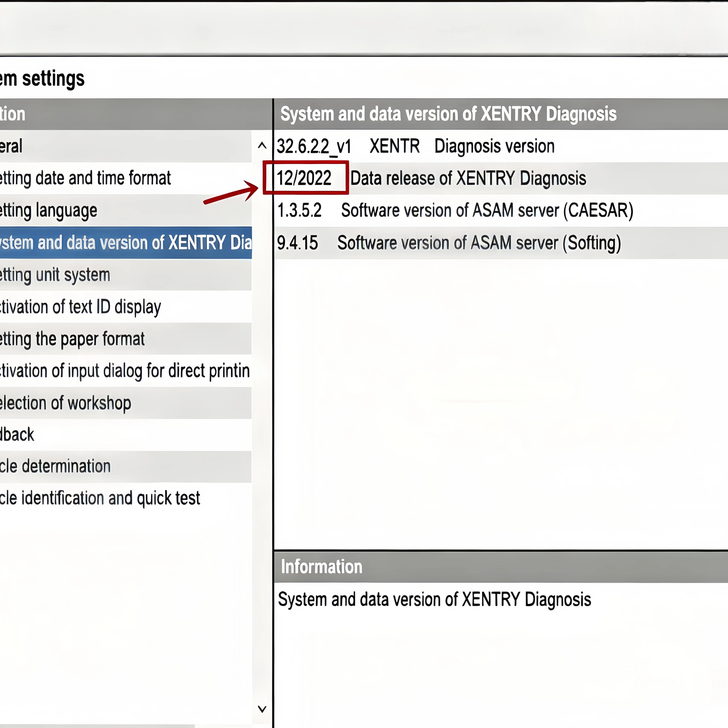Viewport: 728px width, 728px height.
Task: Click 'Data release of XENTRY Diagnosis' text
Action: 468,179
